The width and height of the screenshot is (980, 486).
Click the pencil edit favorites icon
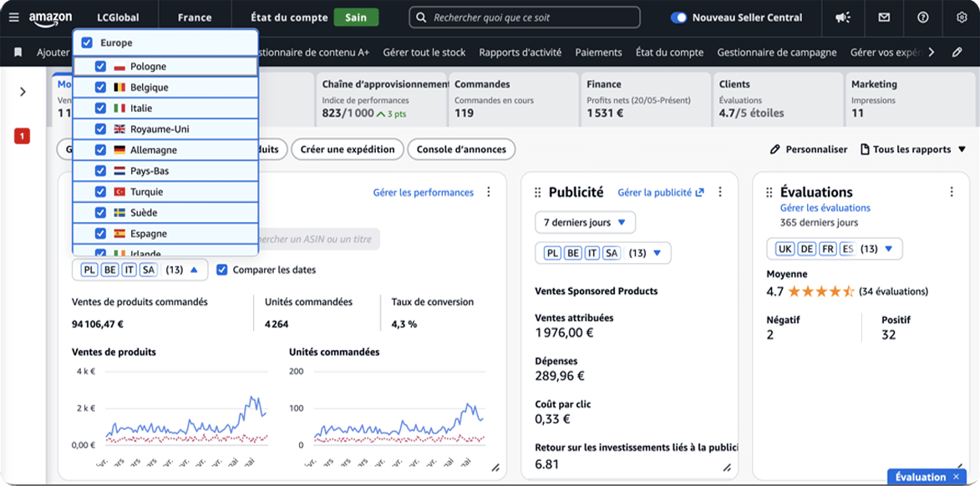957,53
